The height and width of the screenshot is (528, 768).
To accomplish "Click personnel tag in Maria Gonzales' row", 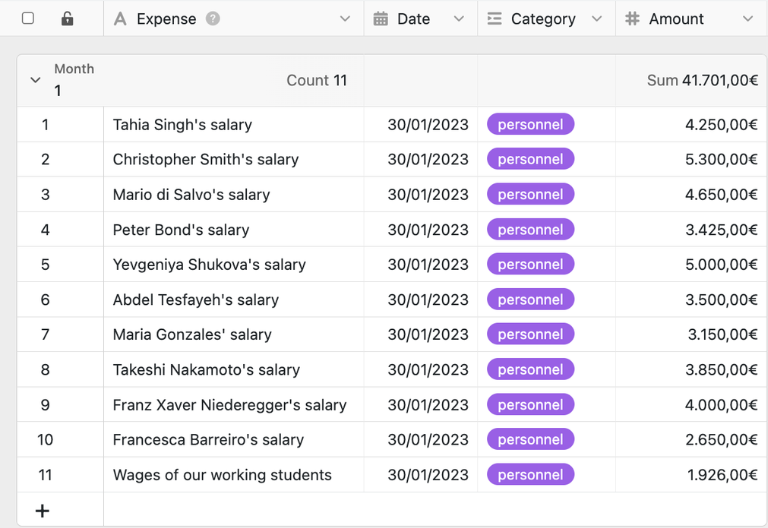I will [530, 335].
